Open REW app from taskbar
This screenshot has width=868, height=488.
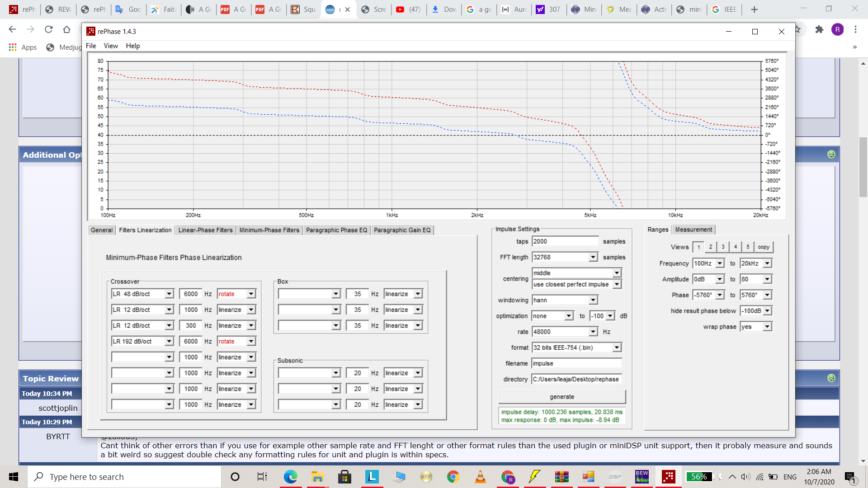click(642, 477)
